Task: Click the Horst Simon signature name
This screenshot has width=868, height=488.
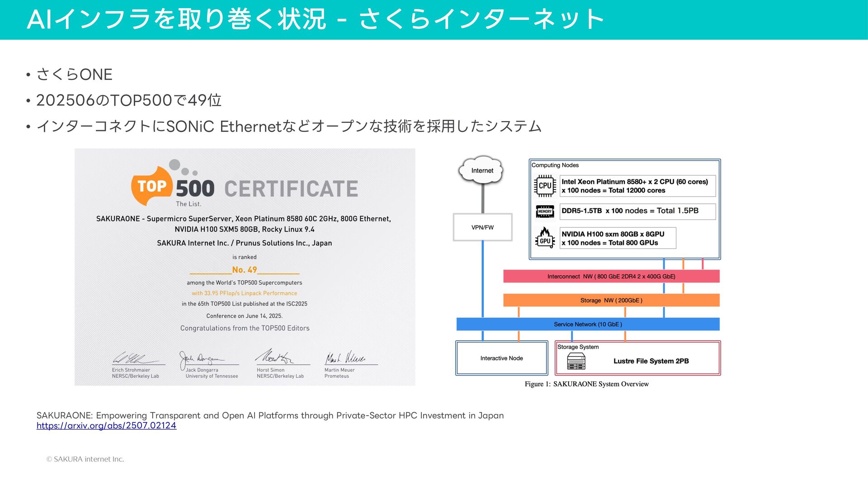Action: point(271,370)
